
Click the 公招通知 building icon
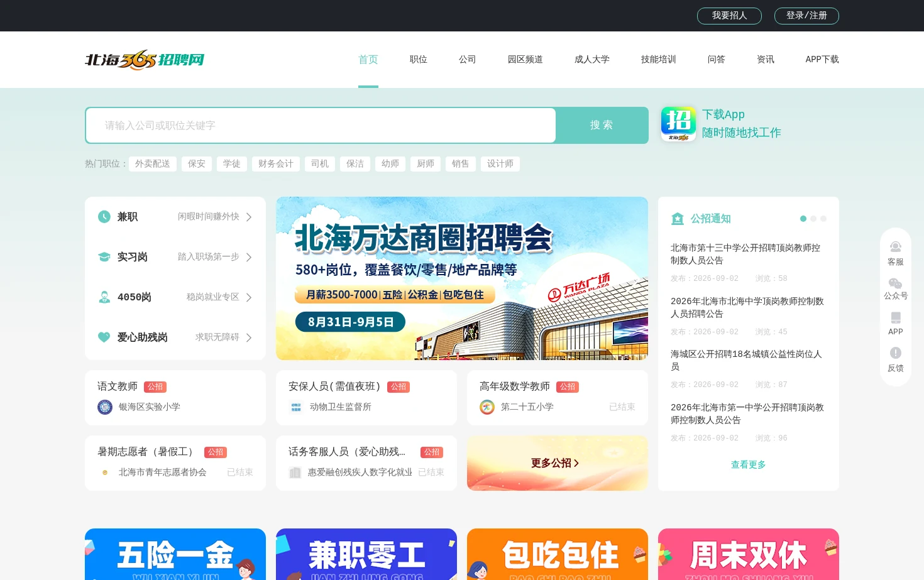pyautogui.click(x=678, y=219)
